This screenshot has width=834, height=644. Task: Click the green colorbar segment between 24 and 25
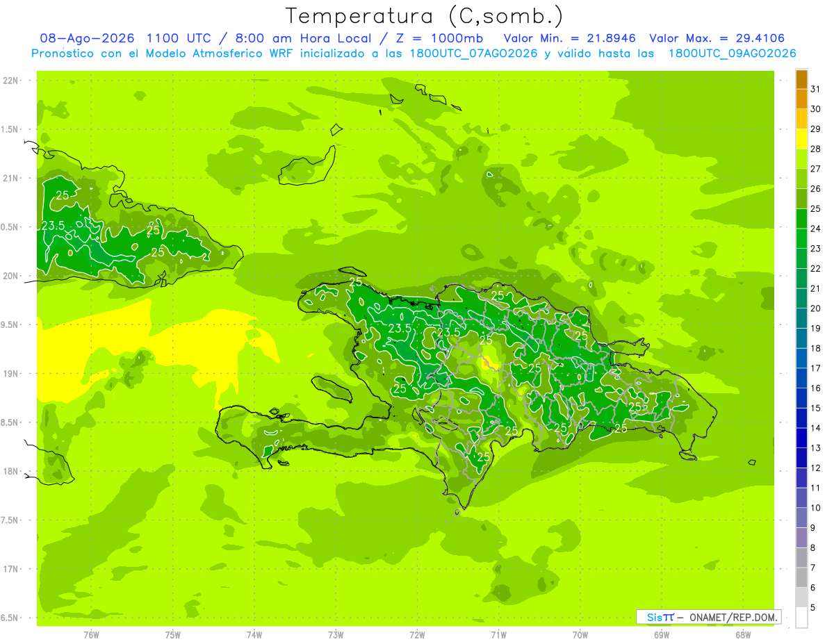coord(802,218)
